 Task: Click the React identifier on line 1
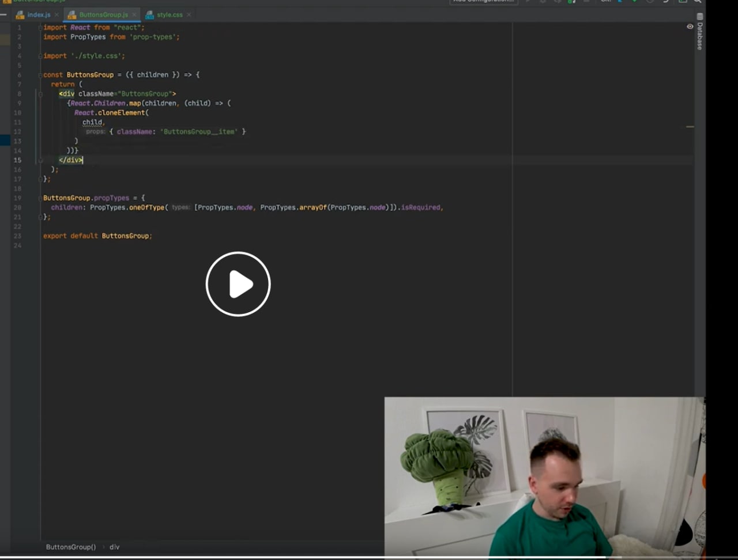[80, 28]
